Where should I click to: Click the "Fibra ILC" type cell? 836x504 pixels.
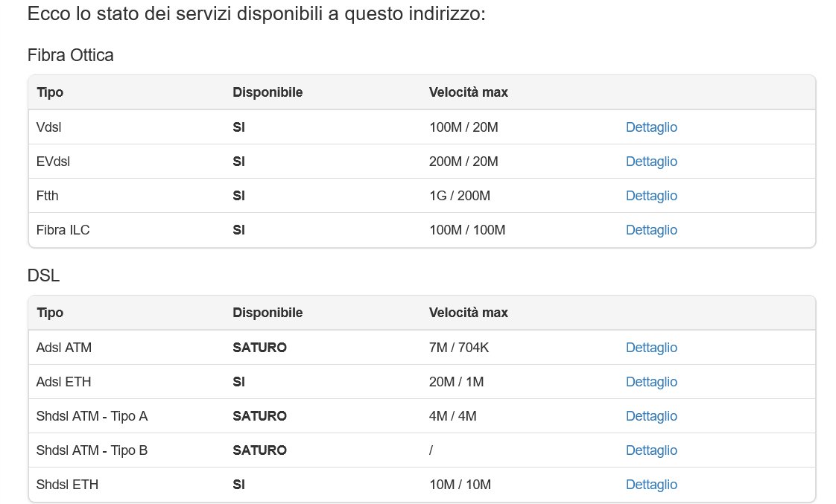63,230
